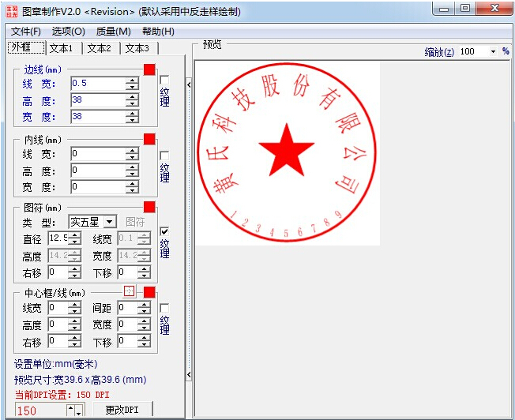This screenshot has width=515, height=420.
Task: Open the 内线 red color swatch
Action: pyautogui.click(x=149, y=140)
